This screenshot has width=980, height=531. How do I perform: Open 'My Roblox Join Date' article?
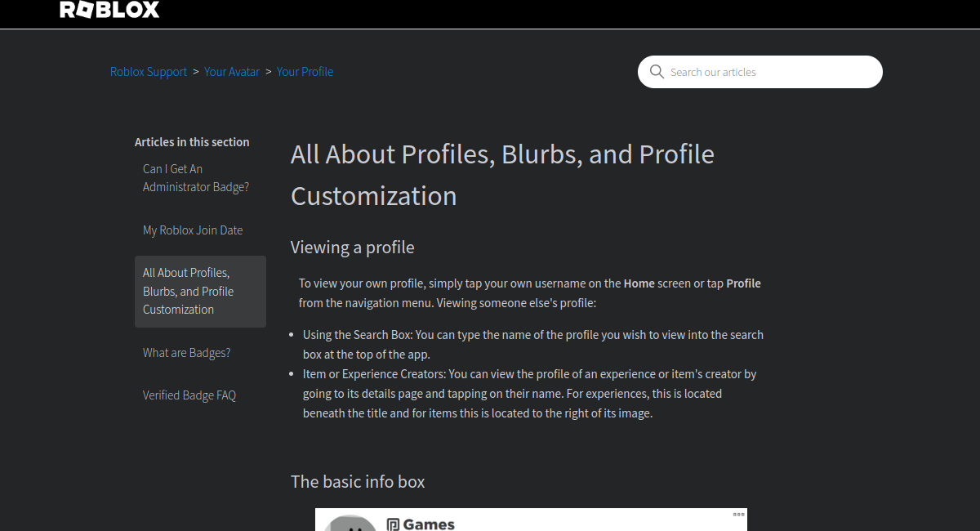point(193,230)
